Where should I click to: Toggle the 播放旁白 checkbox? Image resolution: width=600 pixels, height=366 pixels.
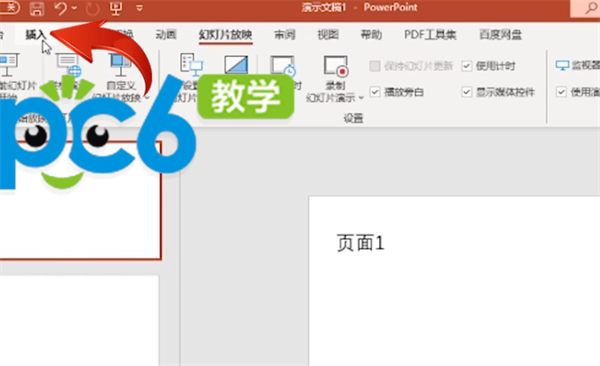pos(375,92)
